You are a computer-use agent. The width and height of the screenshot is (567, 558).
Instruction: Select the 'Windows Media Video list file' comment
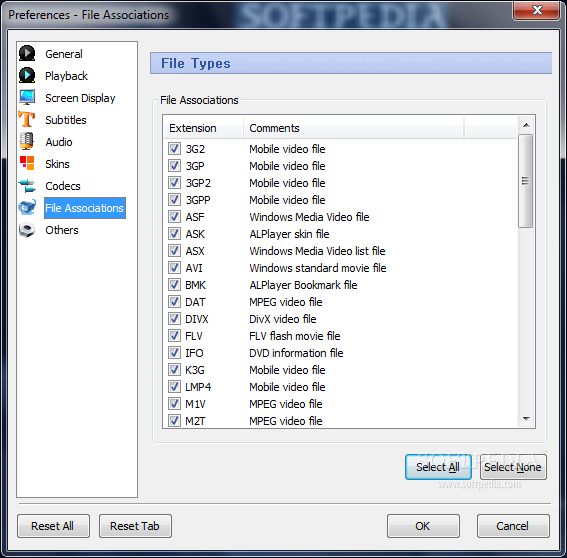317,251
